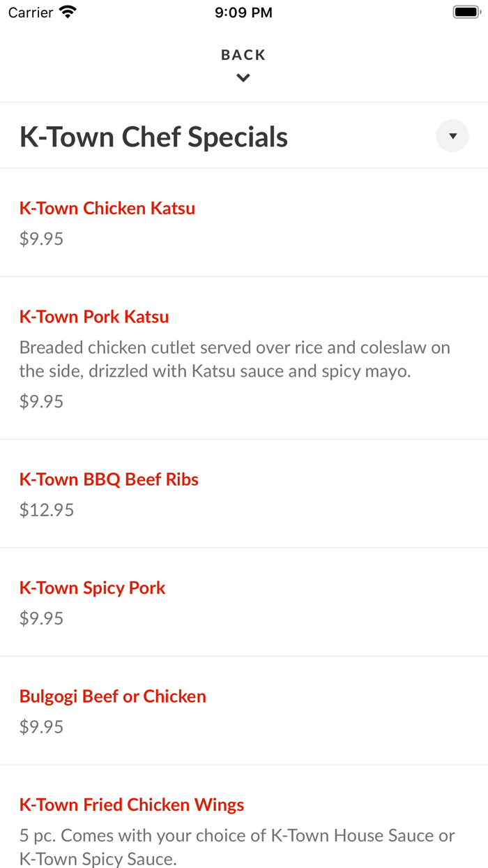Tap the $12.95 price under BBQ Beef Ribs
This screenshot has height=868, width=488.
[47, 509]
